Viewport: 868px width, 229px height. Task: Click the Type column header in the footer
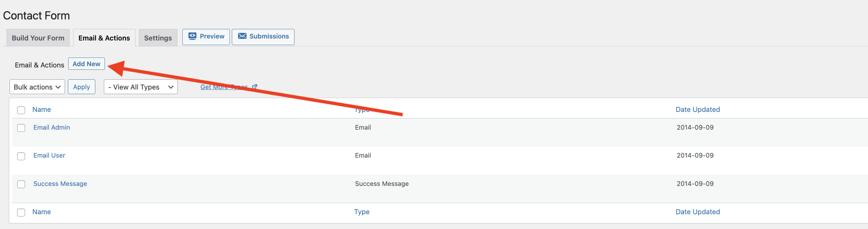pyautogui.click(x=361, y=212)
